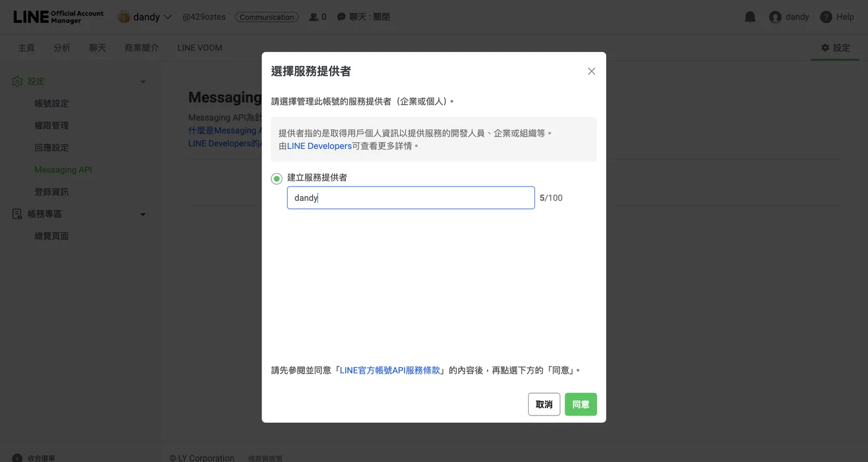Open Messaging API in sidebar
Image resolution: width=868 pixels, height=462 pixels.
coord(63,170)
